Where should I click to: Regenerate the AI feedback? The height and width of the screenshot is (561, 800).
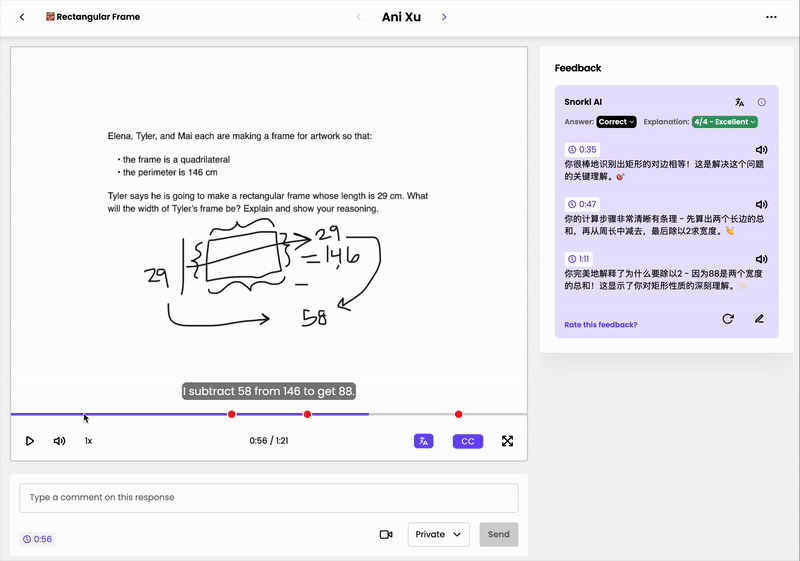(x=728, y=319)
